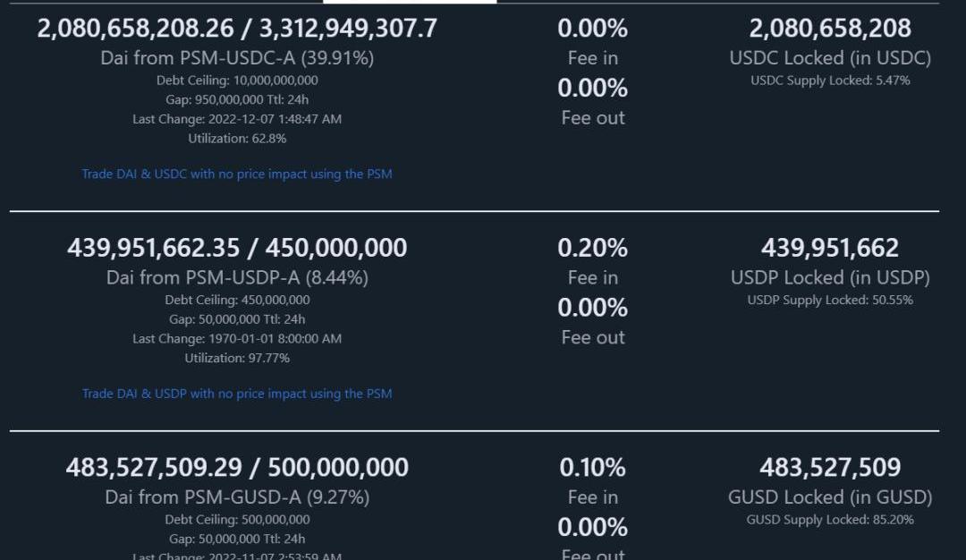Image resolution: width=966 pixels, height=560 pixels.
Task: Click the USDC Locked (in USDC) label
Action: coord(830,58)
